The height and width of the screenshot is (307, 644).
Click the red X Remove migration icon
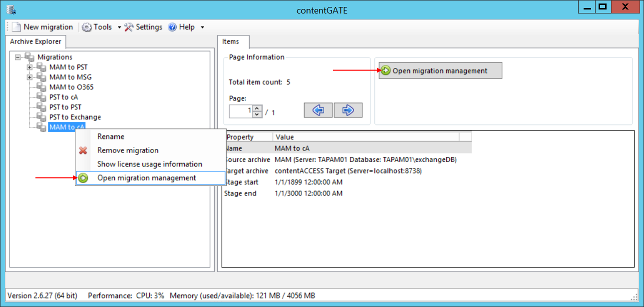pyautogui.click(x=83, y=150)
